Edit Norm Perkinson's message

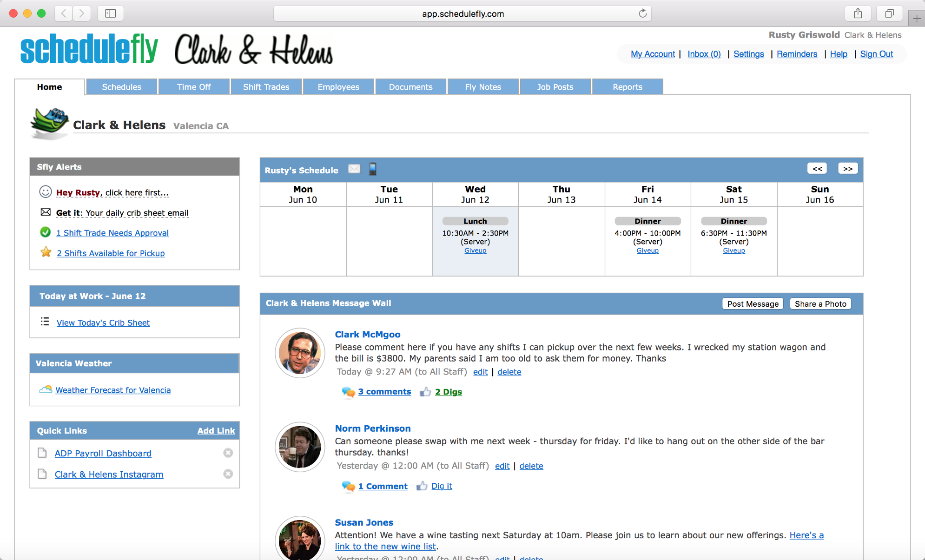coord(502,466)
